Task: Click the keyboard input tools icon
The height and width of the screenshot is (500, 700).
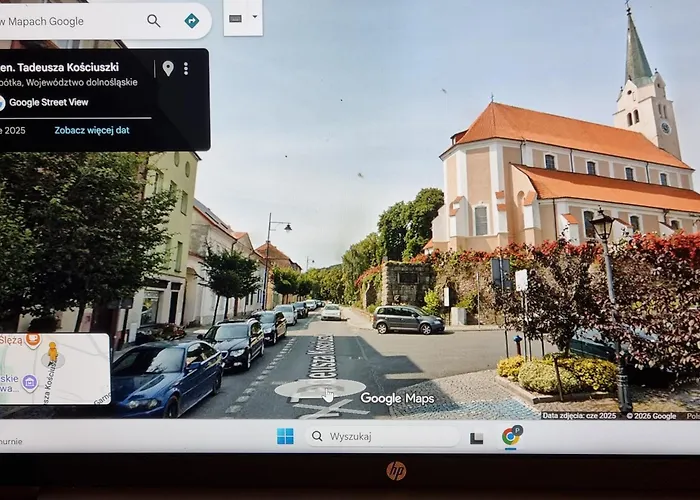Action: pos(236,18)
